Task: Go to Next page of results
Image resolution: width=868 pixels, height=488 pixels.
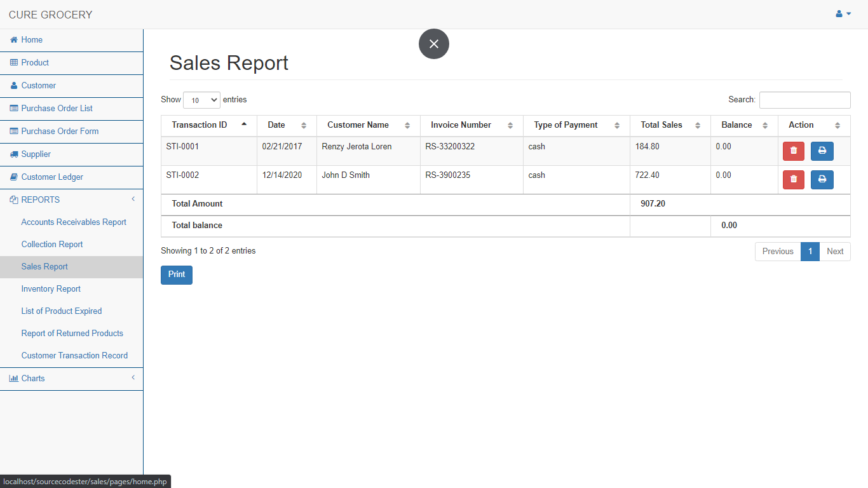Action: coord(834,251)
